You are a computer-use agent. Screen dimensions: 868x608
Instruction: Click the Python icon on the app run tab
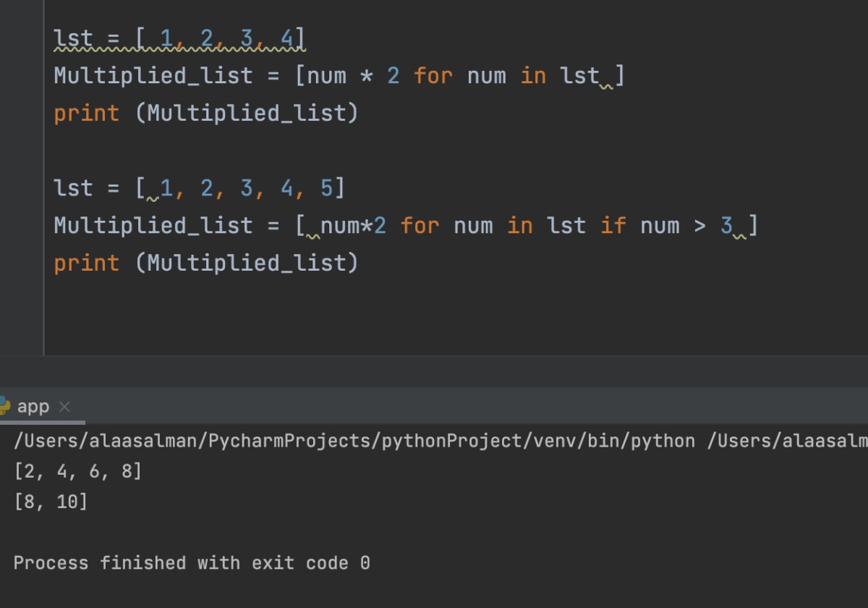pos(4,406)
